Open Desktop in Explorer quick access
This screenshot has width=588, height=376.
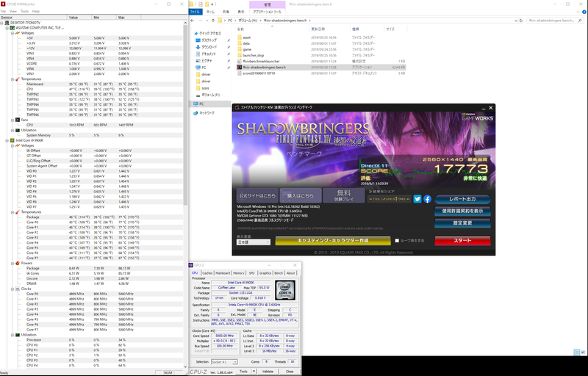point(209,40)
